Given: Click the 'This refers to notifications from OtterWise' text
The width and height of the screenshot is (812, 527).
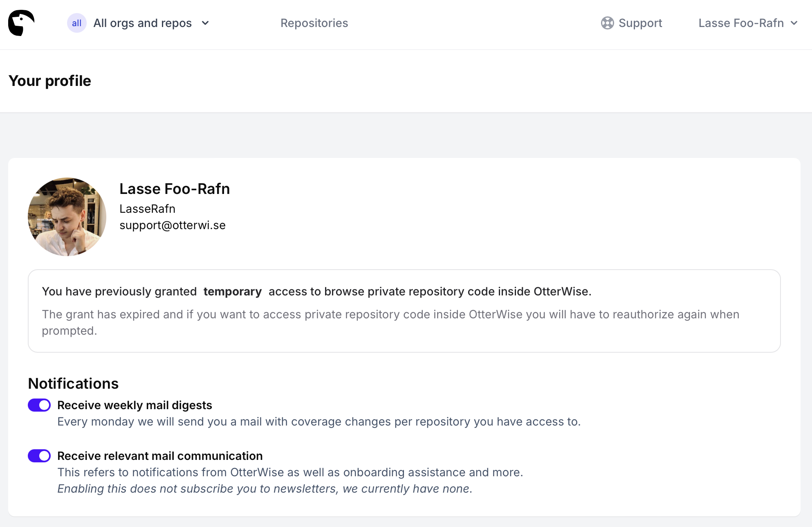Looking at the screenshot, I should (x=290, y=472).
